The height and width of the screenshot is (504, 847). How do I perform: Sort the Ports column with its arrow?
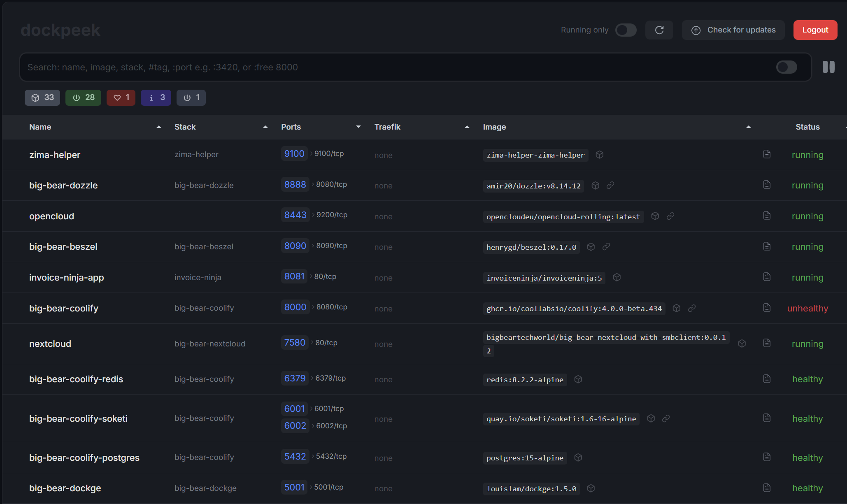358,127
